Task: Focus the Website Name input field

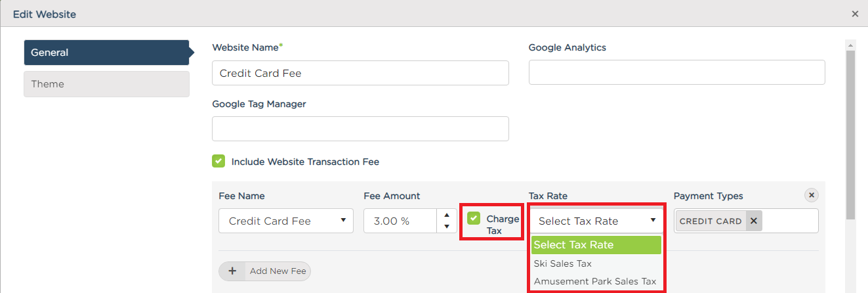Action: 360,73
